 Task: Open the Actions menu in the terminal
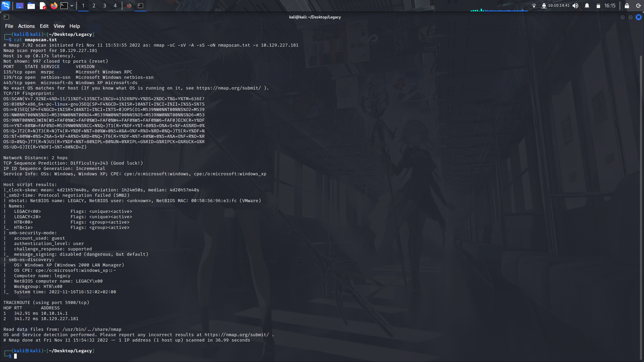(x=26, y=26)
